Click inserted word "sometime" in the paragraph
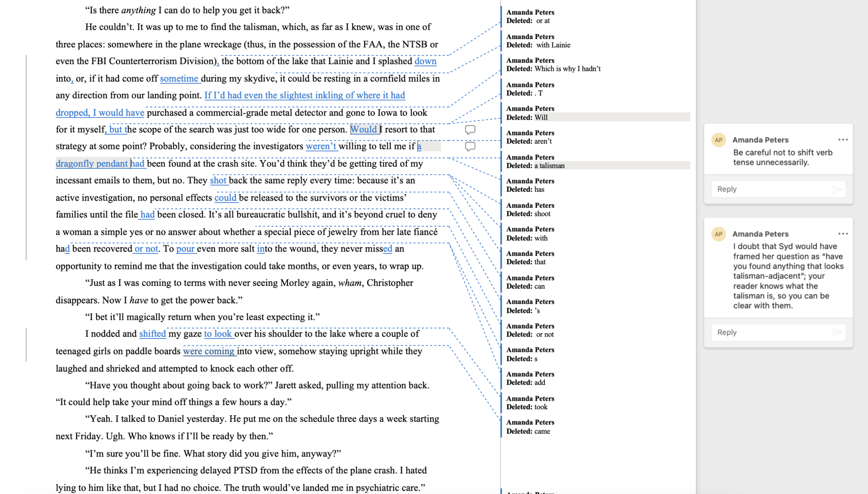 click(179, 78)
